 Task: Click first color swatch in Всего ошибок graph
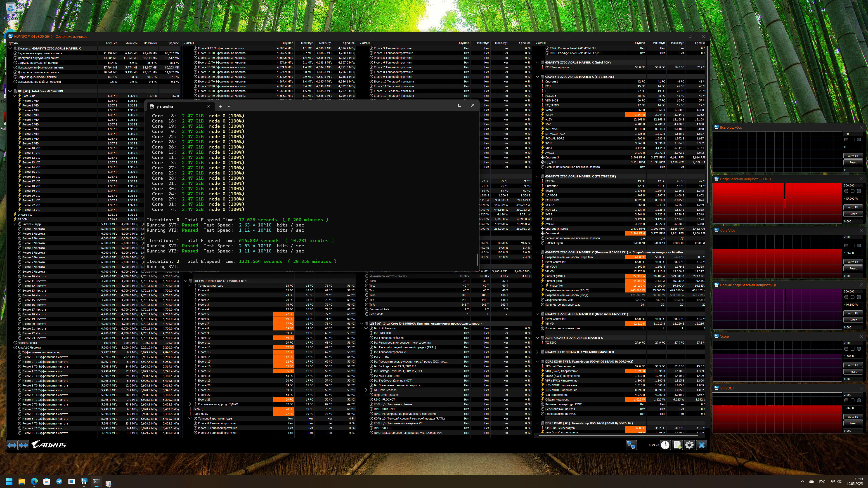tap(846, 139)
